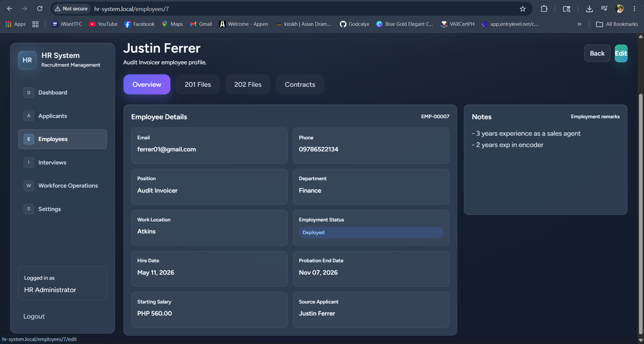Viewport: 644px width, 344px height.
Task: Open the YouTube bookmark
Action: (103, 24)
